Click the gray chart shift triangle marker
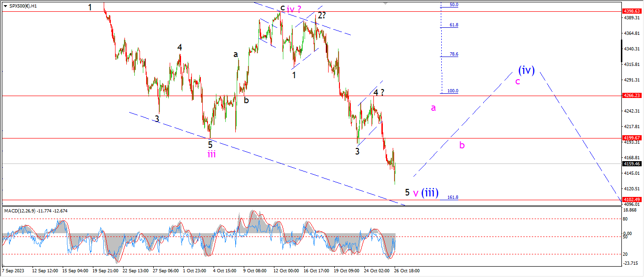This screenshot has width=644, height=277. pyautogui.click(x=387, y=3)
